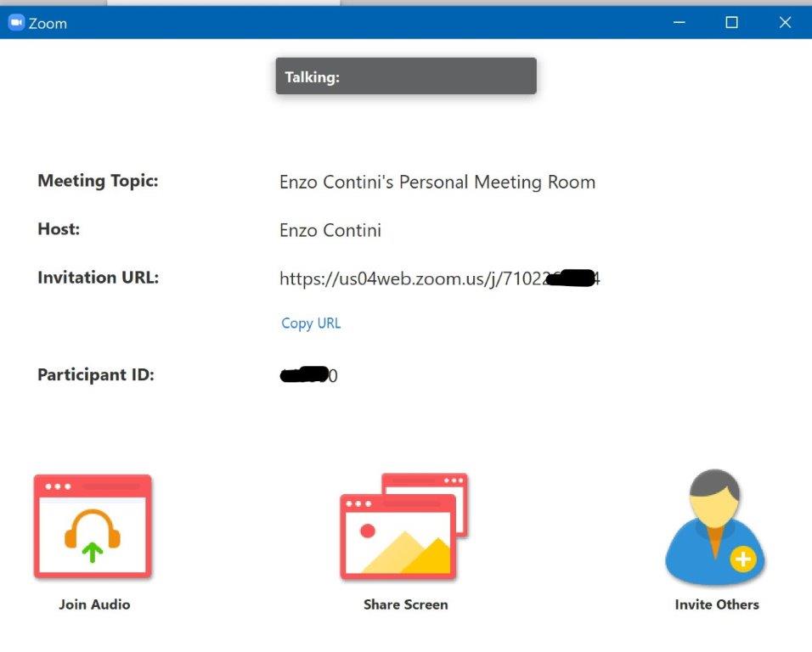Click the Share Screen picture icon
Image resolution: width=812 pixels, height=652 pixels.
click(x=403, y=527)
